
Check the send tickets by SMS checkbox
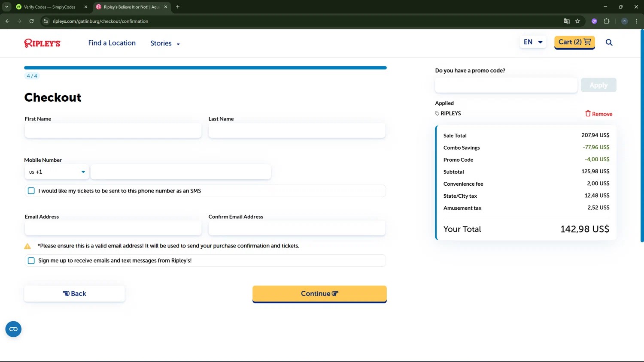(31, 191)
